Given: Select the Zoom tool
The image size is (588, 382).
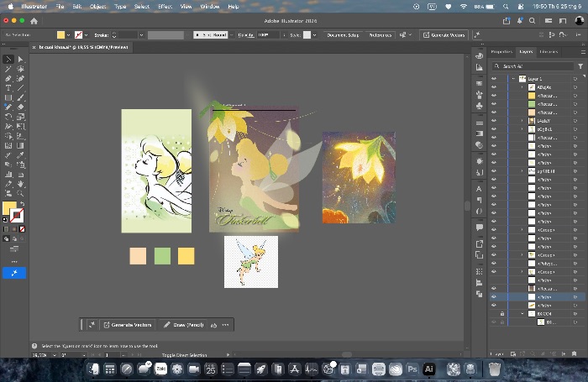Looking at the screenshot, I should click(20, 193).
